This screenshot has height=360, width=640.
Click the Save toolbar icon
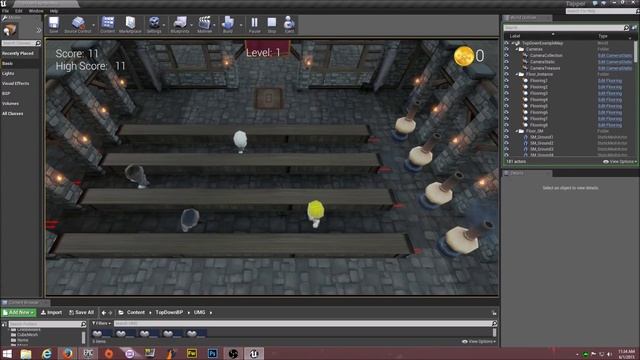pos(54,24)
